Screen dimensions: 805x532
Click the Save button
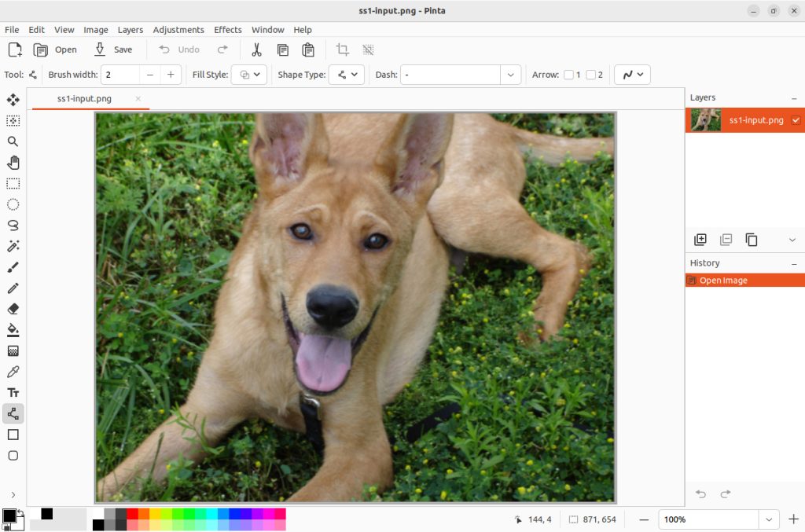point(114,50)
